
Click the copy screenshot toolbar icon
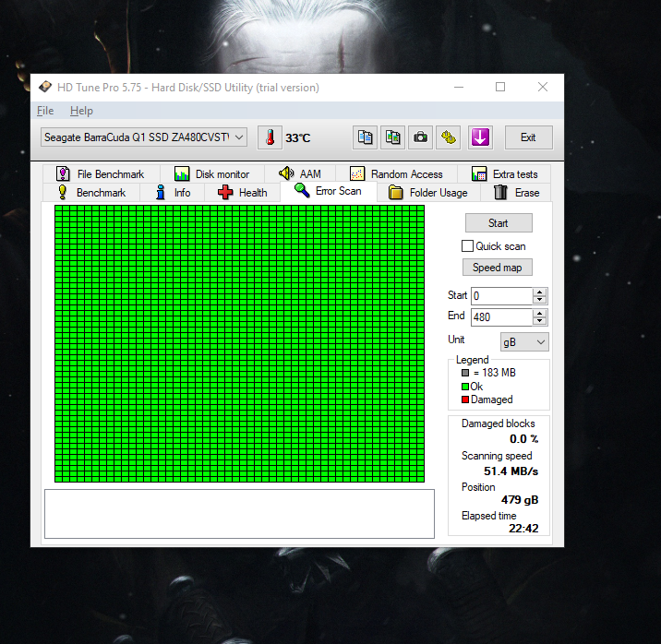click(x=393, y=137)
